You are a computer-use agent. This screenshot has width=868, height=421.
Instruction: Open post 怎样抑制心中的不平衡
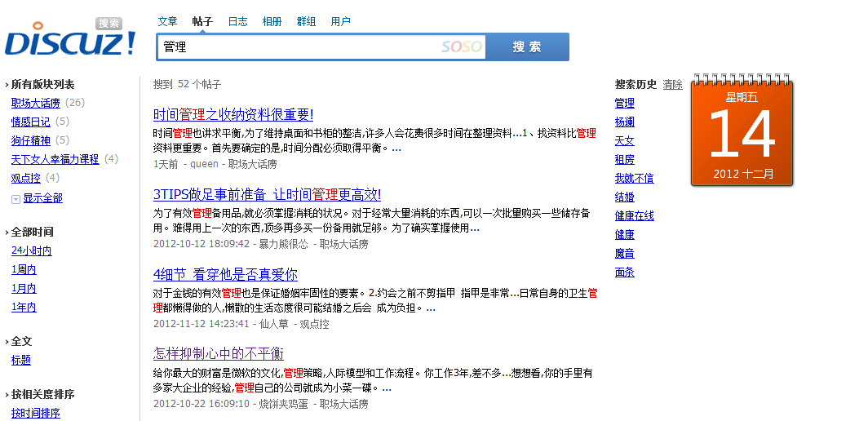click(218, 354)
